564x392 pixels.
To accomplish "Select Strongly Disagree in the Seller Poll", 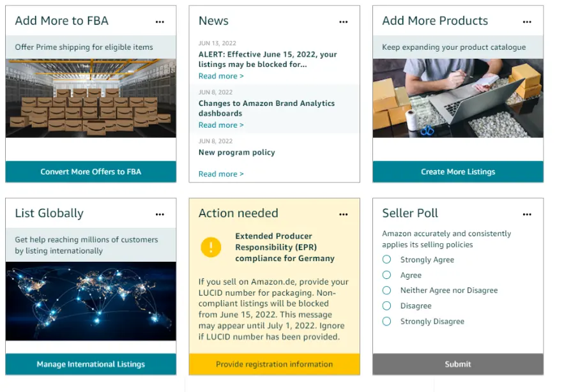I will [386, 321].
